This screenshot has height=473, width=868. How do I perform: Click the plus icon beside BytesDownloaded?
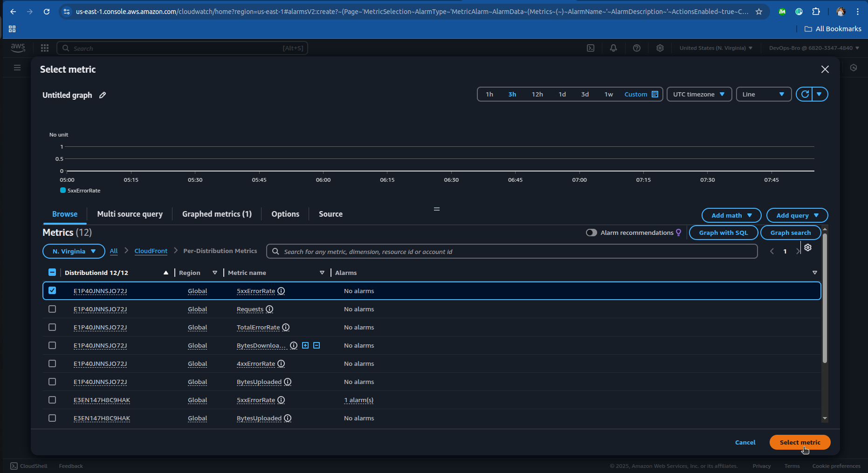pyautogui.click(x=305, y=345)
